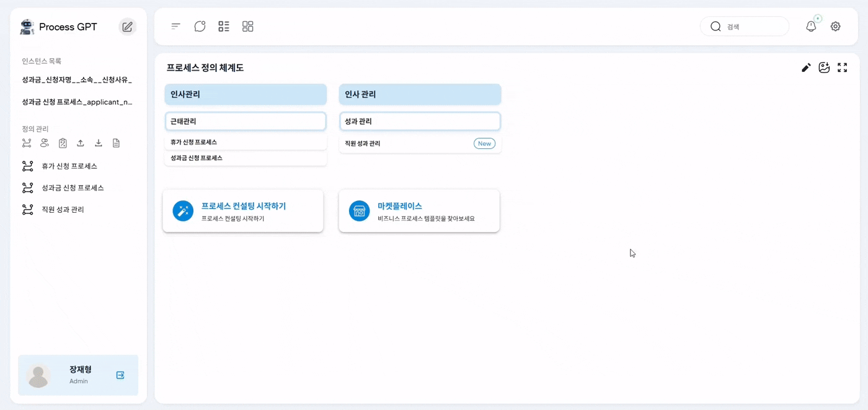Select 직원 성과 관리 in the sidebar list
This screenshot has width=868, height=410.
tap(63, 210)
